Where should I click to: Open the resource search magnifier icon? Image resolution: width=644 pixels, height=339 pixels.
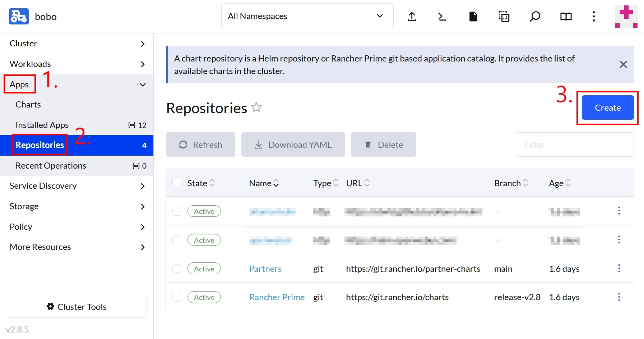[x=535, y=17]
